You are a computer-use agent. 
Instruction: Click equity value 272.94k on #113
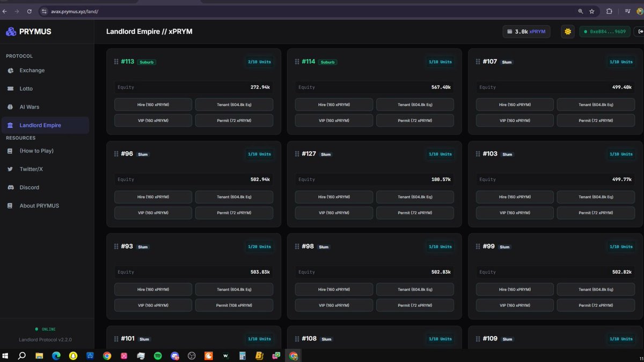pyautogui.click(x=260, y=87)
